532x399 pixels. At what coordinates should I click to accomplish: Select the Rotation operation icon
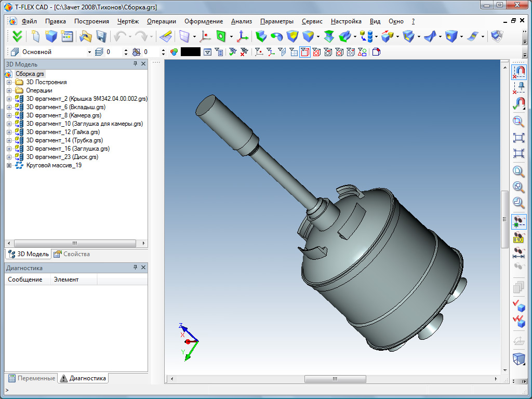(276, 36)
